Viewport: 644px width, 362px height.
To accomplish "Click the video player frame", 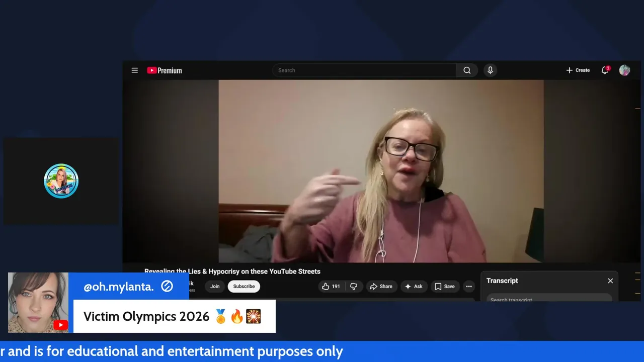I will click(381, 171).
